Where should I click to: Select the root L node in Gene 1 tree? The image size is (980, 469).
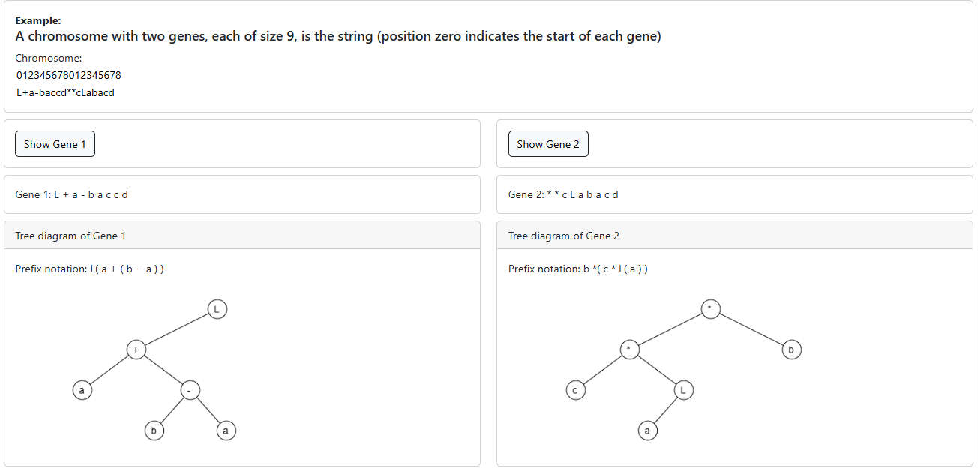click(217, 309)
